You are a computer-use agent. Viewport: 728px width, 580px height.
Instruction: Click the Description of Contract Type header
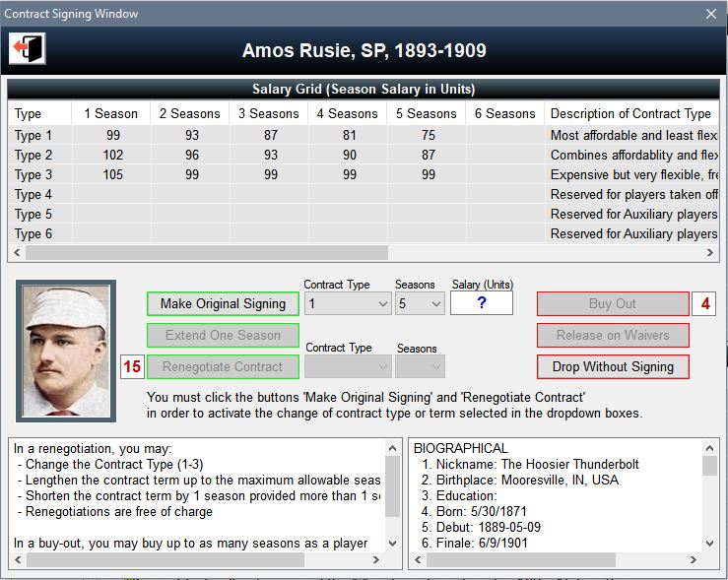pyautogui.click(x=630, y=114)
